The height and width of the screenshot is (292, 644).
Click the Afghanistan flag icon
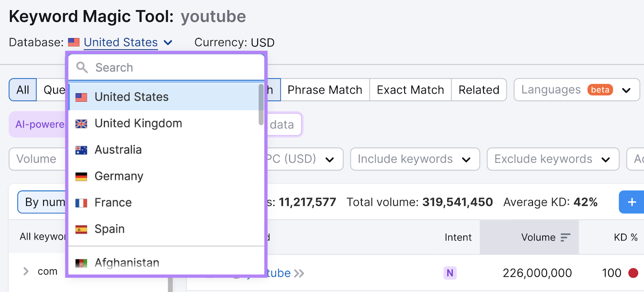[x=81, y=263]
